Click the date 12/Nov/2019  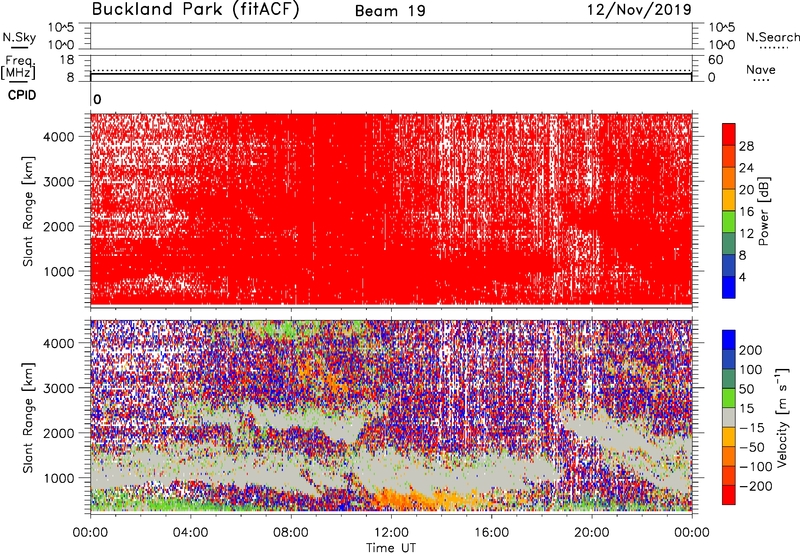coord(639,10)
